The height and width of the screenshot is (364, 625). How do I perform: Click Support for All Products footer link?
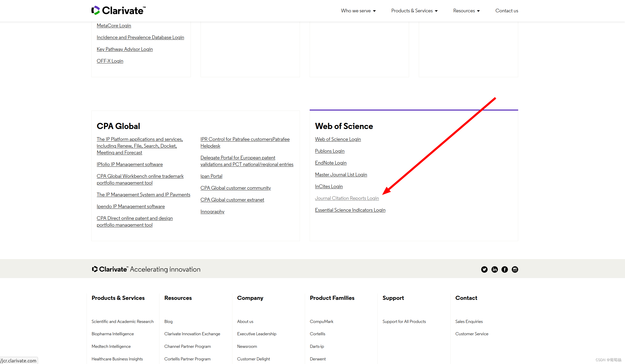[404, 321]
